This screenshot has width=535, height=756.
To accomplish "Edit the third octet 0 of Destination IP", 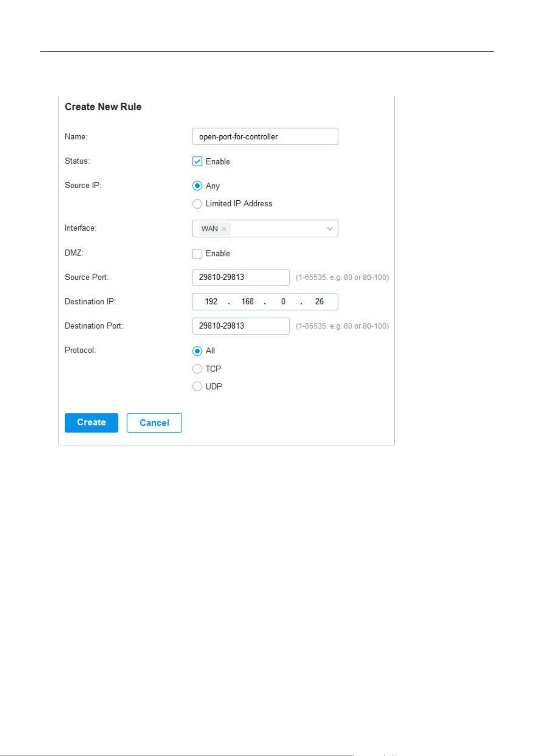I will pos(283,302).
